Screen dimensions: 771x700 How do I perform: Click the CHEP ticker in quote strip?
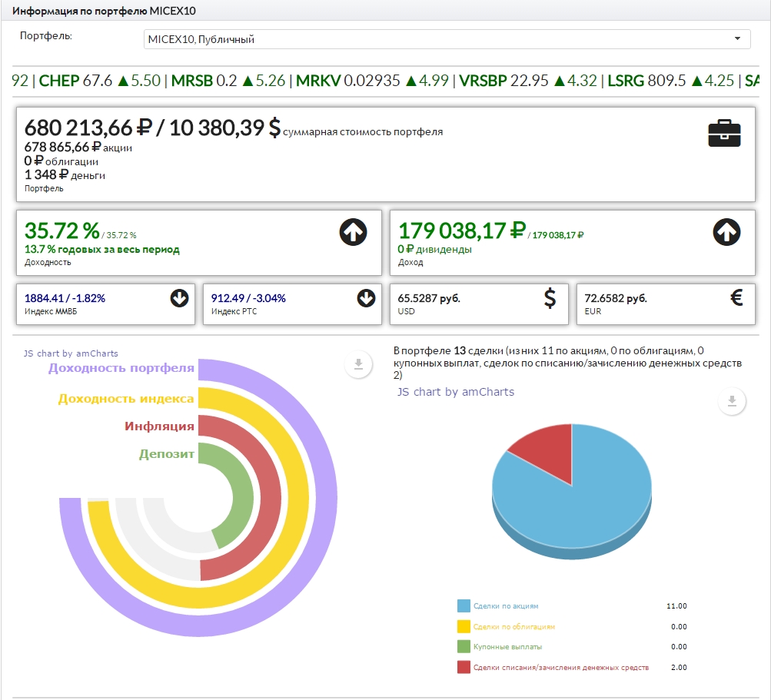[x=59, y=81]
